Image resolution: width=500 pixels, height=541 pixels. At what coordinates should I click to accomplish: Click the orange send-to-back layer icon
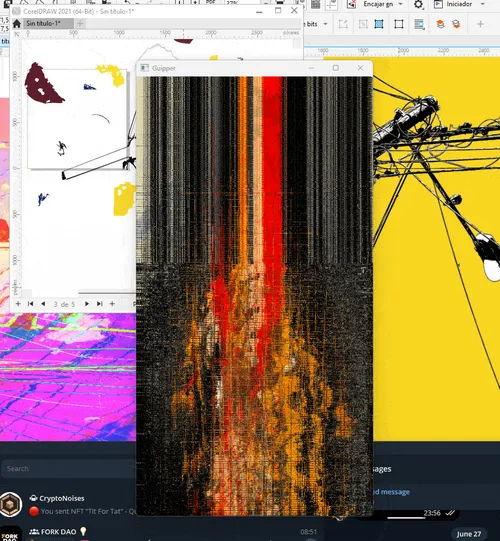pos(457,24)
